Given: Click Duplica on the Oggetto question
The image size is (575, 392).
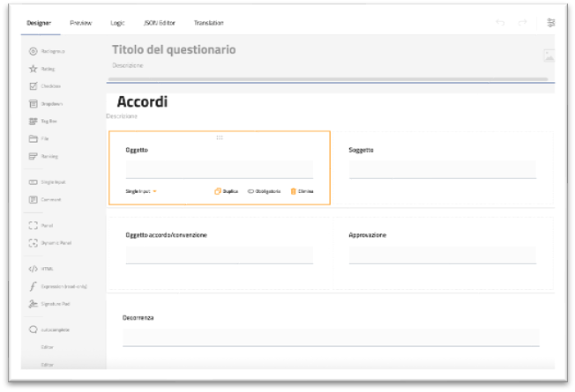Looking at the screenshot, I should pos(227,190).
